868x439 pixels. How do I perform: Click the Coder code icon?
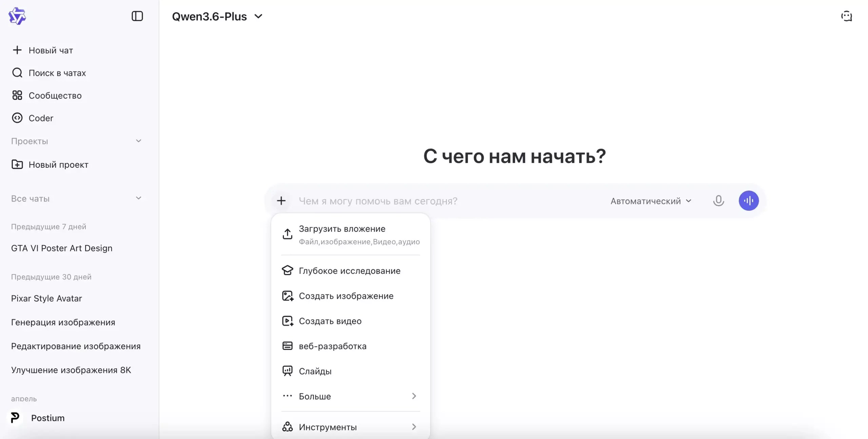[17, 118]
